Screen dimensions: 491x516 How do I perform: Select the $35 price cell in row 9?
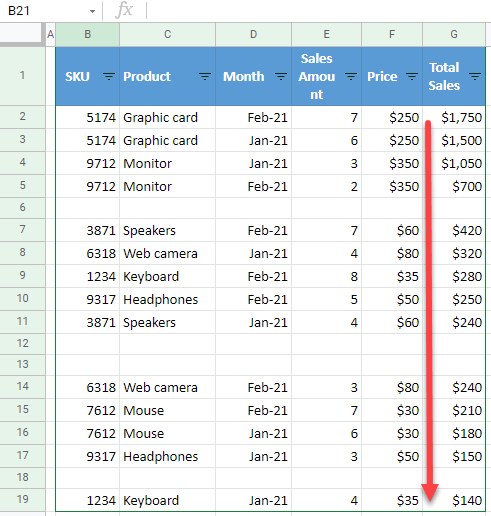pyautogui.click(x=392, y=276)
